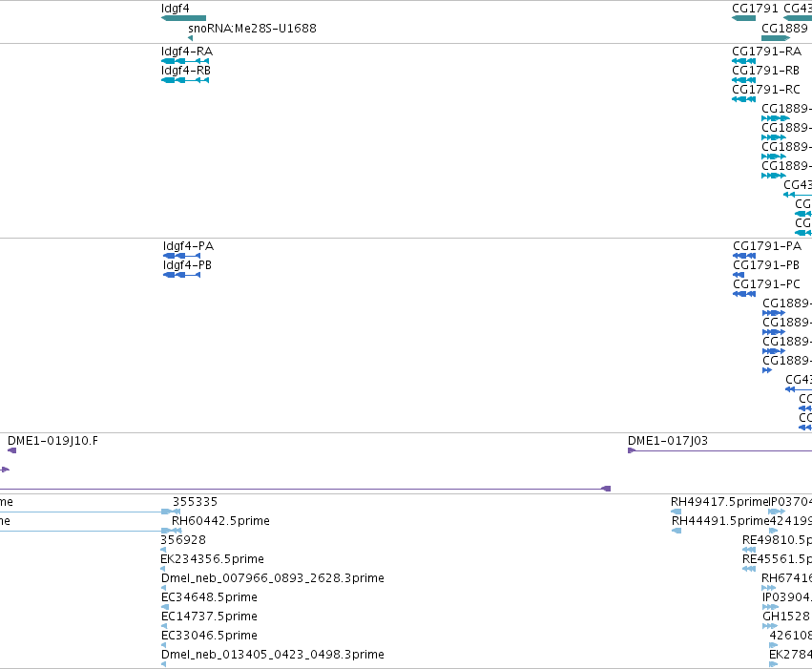
Task: Open the EST label starting RE45561
Action: [x=777, y=559]
